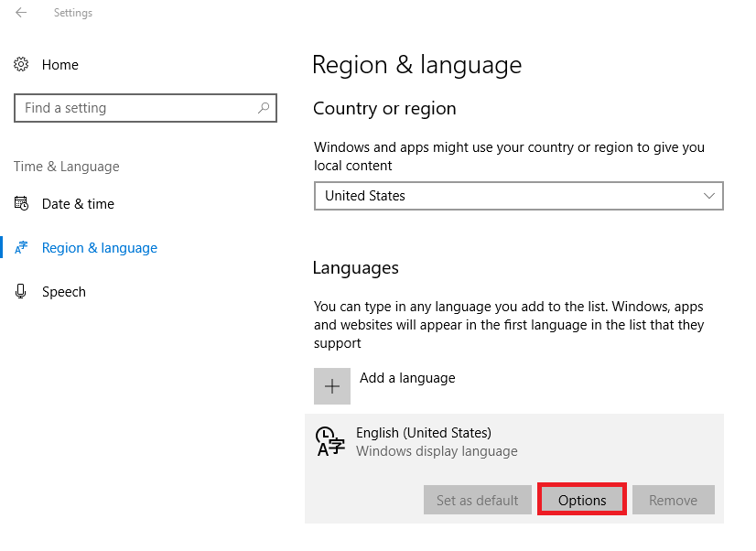Click the plus icon to add a language
The height and width of the screenshot is (551, 756).
coord(332,386)
